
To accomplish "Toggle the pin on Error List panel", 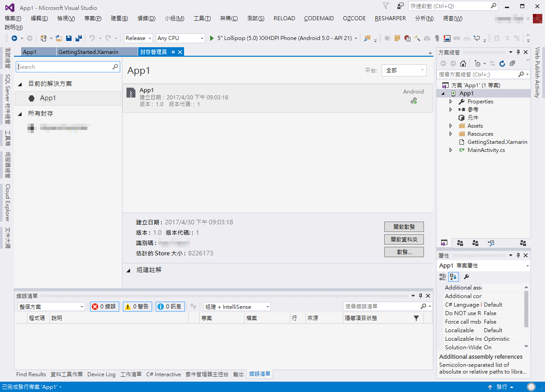I will 420,296.
